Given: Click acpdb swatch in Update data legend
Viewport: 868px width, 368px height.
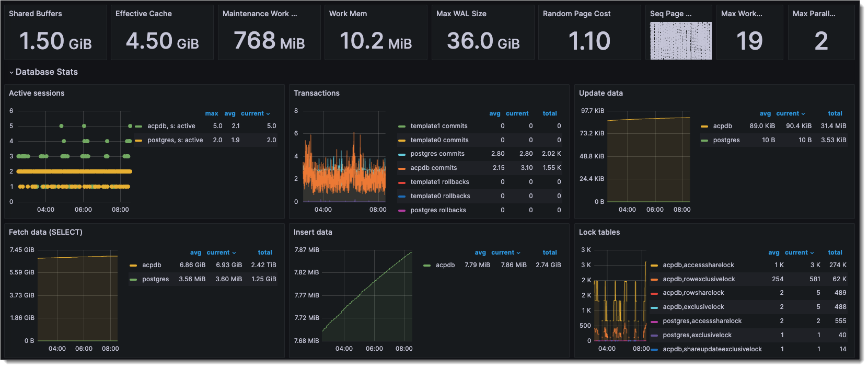Looking at the screenshot, I should [x=704, y=126].
